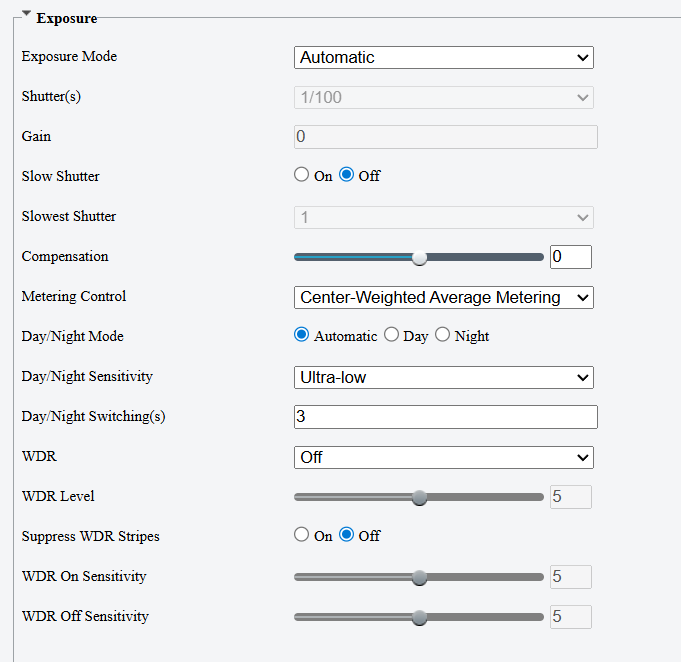
Task: Open the Day/Night Sensitivity dropdown
Action: click(x=443, y=377)
